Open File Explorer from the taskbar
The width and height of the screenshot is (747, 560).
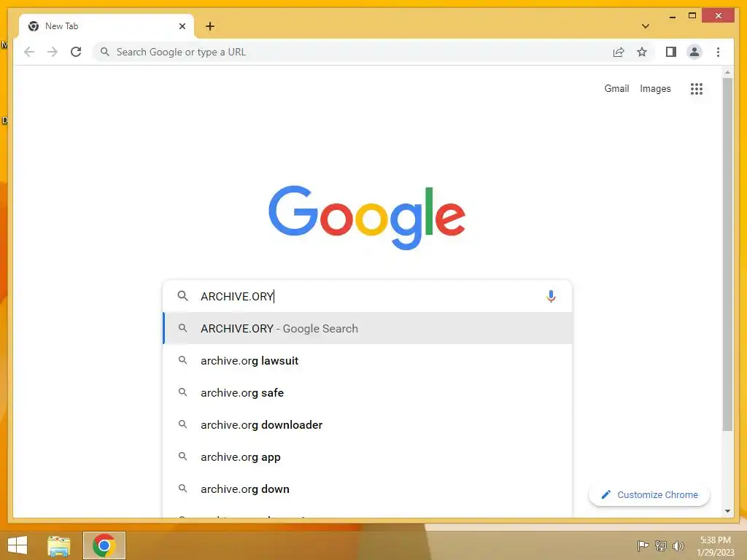(59, 545)
